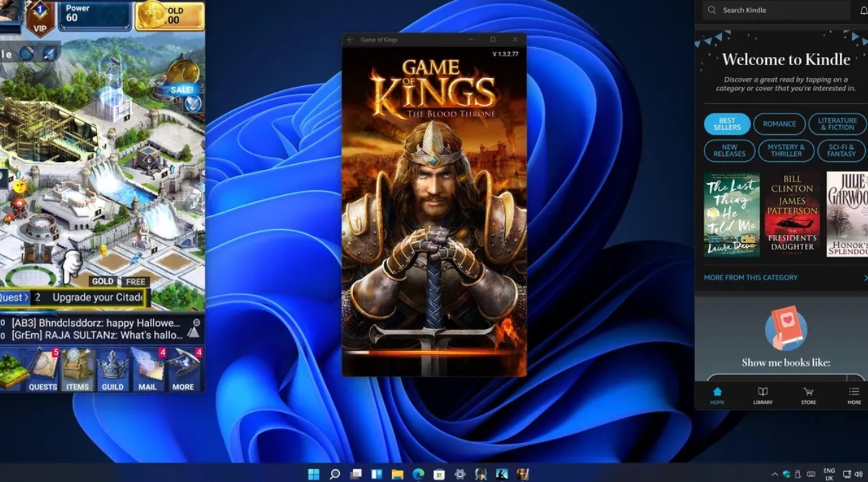Open the world map land tile icon
This screenshot has width=868, height=482.
12,370
